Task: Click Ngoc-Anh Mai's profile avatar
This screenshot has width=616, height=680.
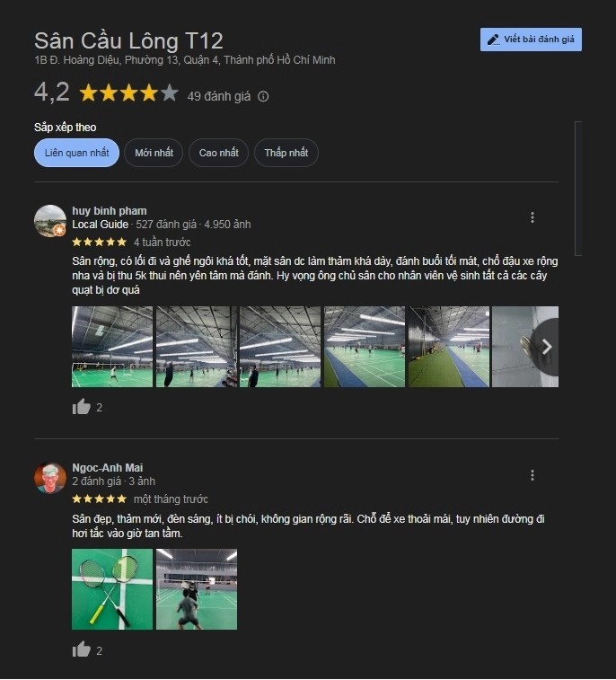Action: pyautogui.click(x=50, y=478)
